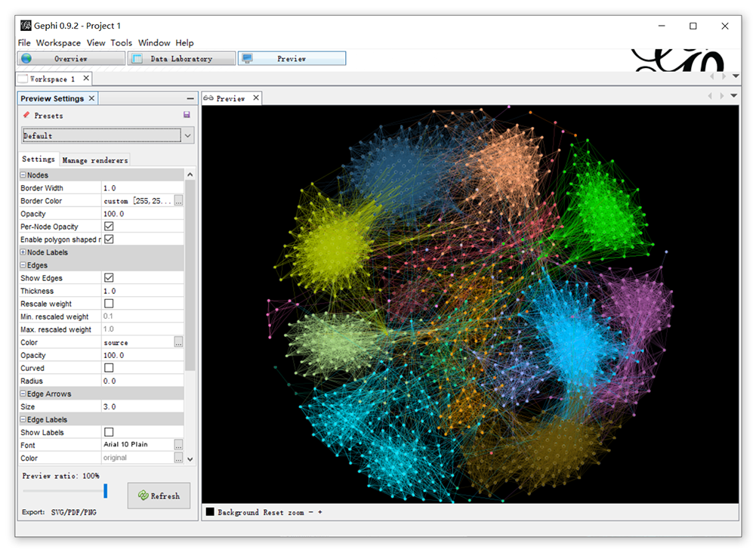Edit the Edge Arrows Size value
Image resolution: width=756 pixels, height=553 pixels.
coord(142,406)
